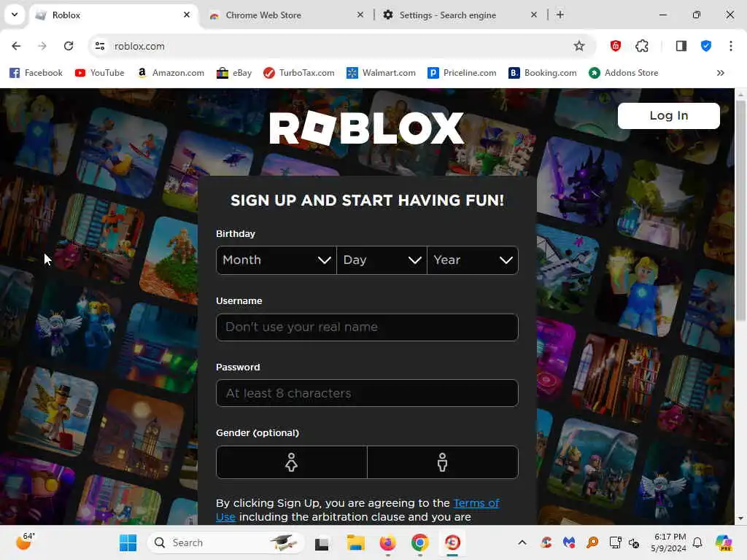Open the Task View taskbar icon
Viewport: 747px width, 560px height.
click(x=322, y=543)
